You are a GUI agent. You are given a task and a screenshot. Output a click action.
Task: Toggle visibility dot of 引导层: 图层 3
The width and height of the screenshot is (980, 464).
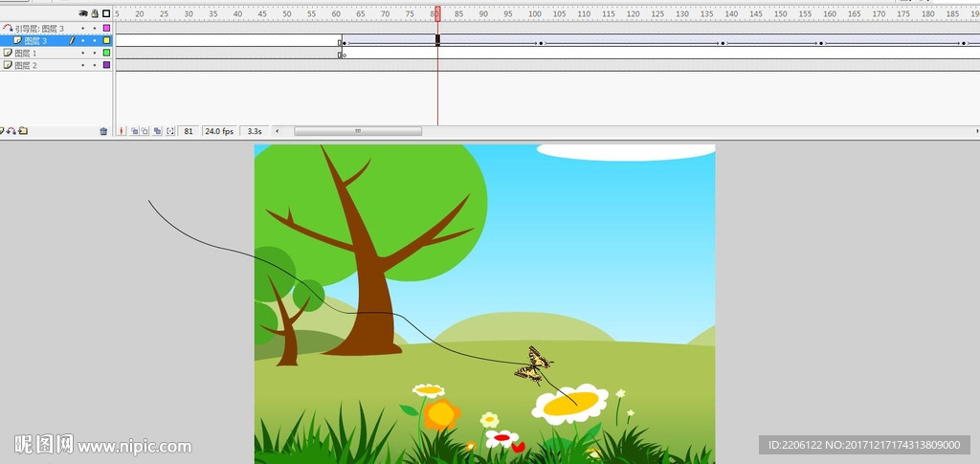click(82, 28)
